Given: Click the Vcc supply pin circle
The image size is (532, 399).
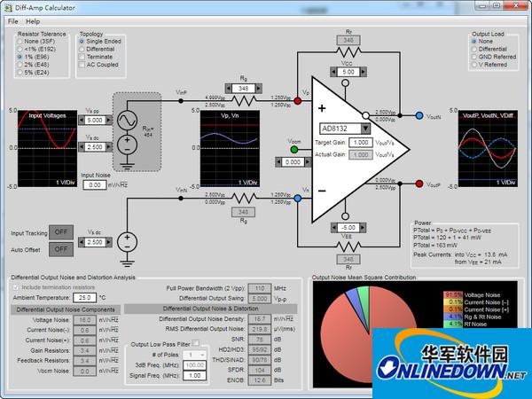Looking at the screenshot, I should [x=345, y=82].
